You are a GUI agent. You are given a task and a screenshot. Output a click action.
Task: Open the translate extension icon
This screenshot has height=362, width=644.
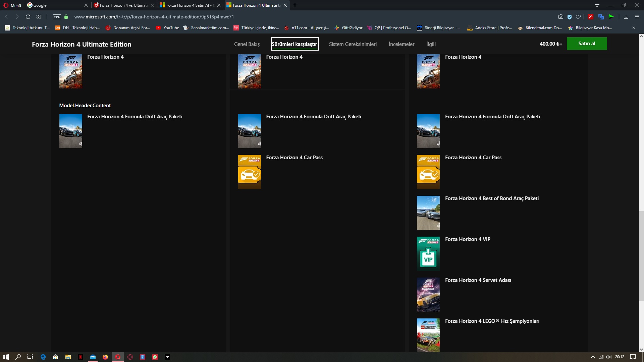pyautogui.click(x=601, y=17)
